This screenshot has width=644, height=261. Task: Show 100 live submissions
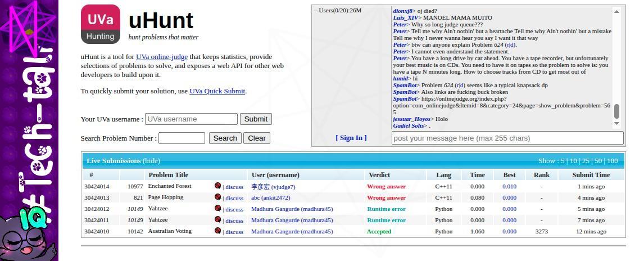coord(613,161)
